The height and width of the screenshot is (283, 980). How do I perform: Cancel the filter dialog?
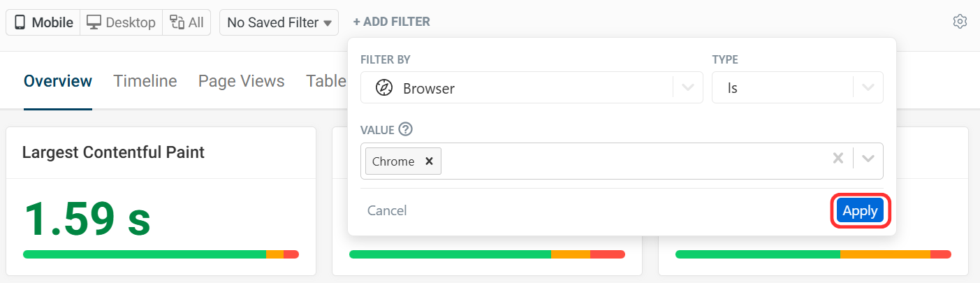pos(387,211)
